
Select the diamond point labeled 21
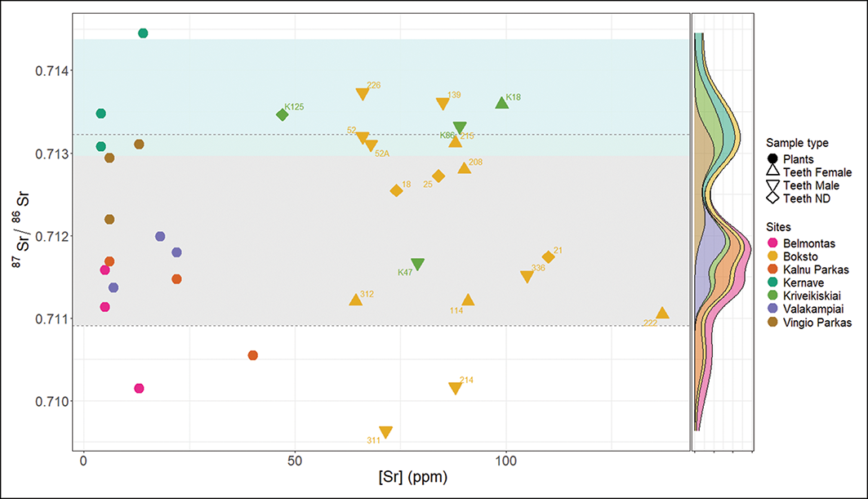pos(548,257)
